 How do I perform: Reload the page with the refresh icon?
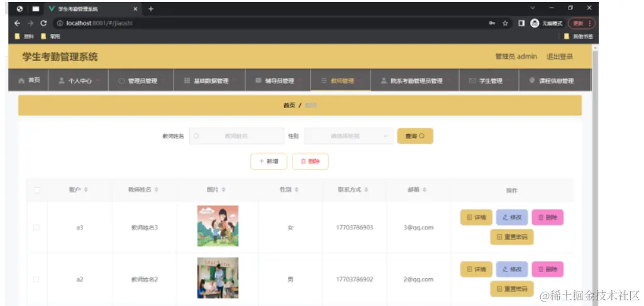(43, 23)
